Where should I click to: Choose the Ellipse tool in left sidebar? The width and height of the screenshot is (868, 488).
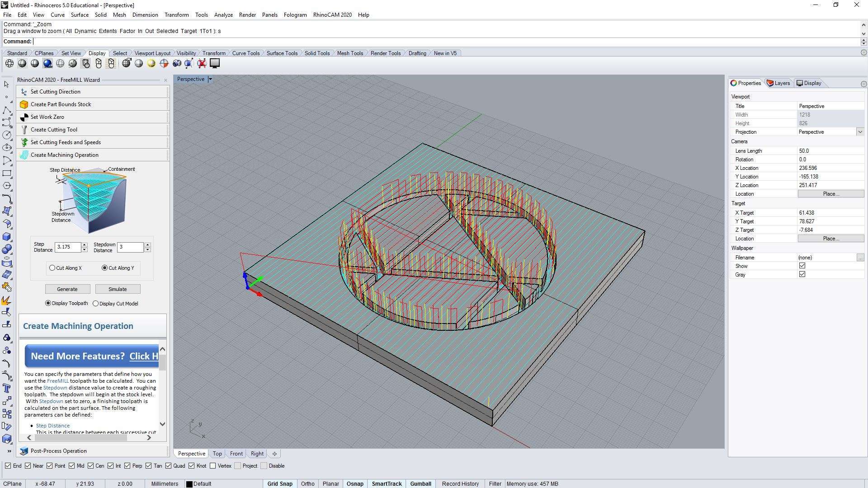[x=6, y=148]
